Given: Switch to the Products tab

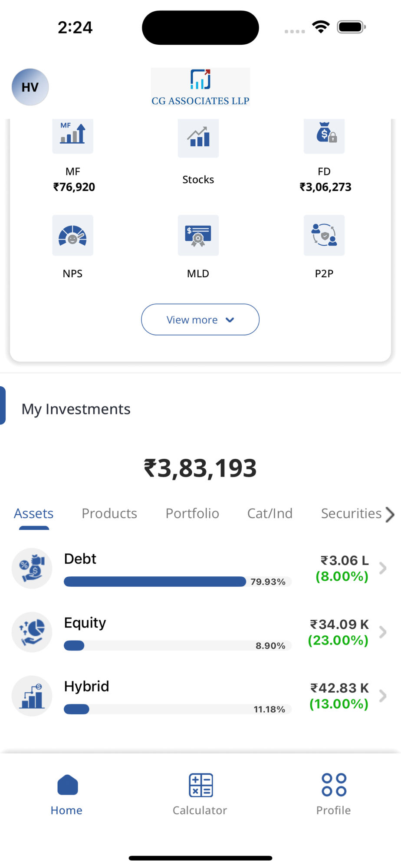Looking at the screenshot, I should coord(109,513).
